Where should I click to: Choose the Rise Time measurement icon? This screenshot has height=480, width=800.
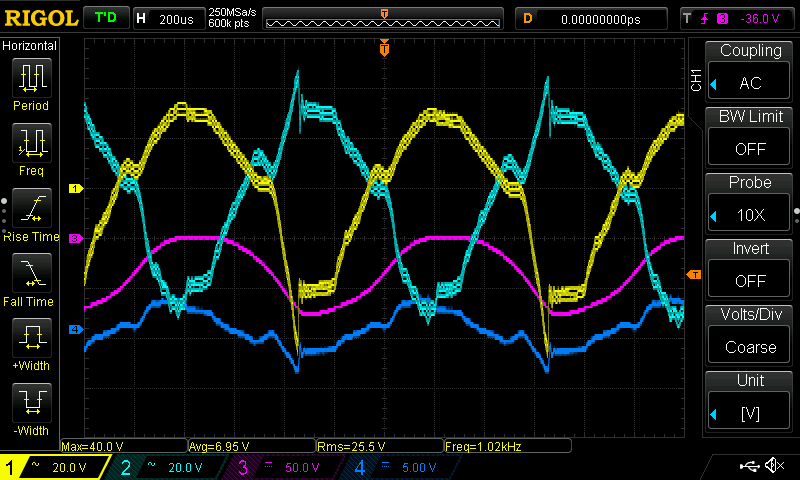31,208
